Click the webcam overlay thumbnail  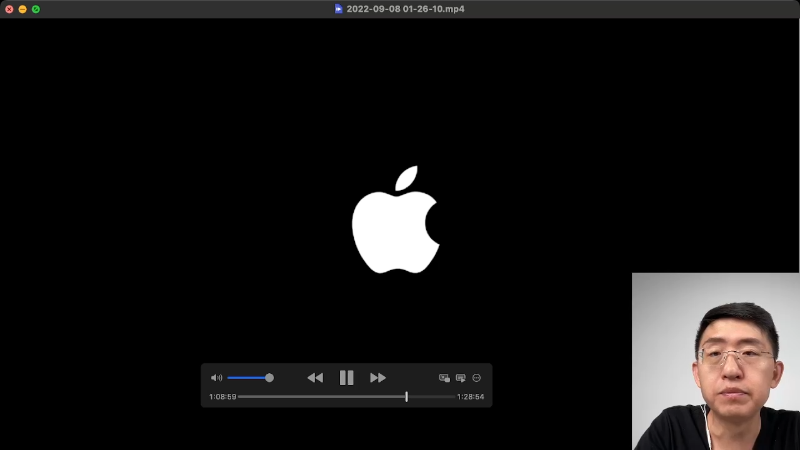716,361
